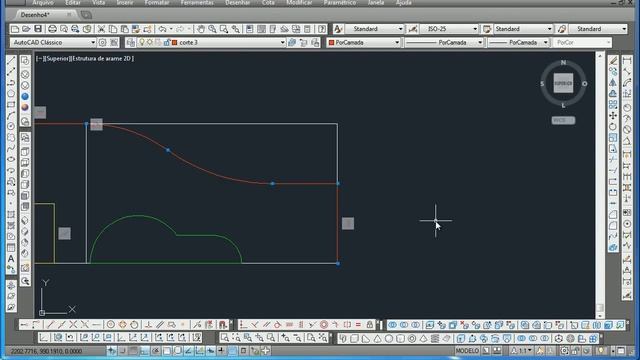Create a new drawing with the New icon

click(15, 29)
